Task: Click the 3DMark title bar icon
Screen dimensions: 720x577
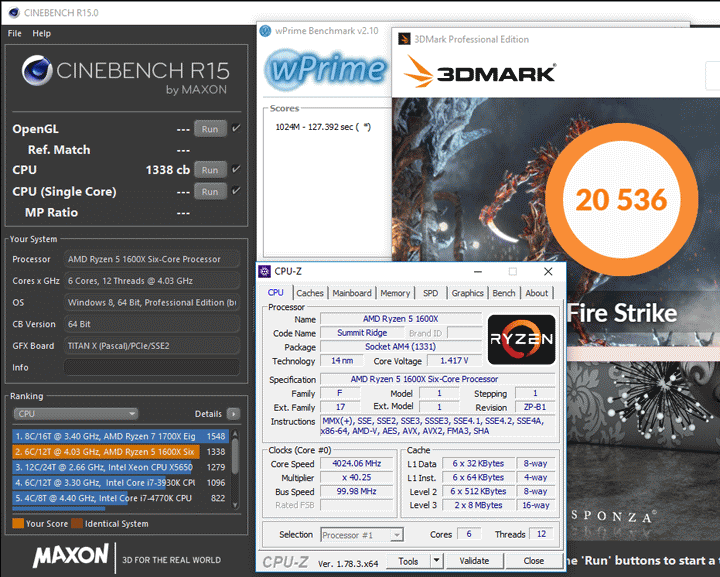Action: pos(404,39)
